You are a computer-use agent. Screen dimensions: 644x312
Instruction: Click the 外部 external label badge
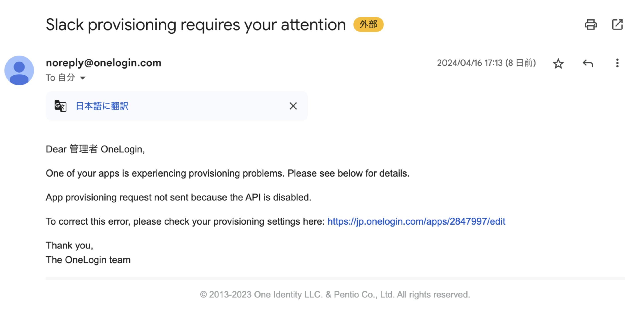pyautogui.click(x=368, y=25)
